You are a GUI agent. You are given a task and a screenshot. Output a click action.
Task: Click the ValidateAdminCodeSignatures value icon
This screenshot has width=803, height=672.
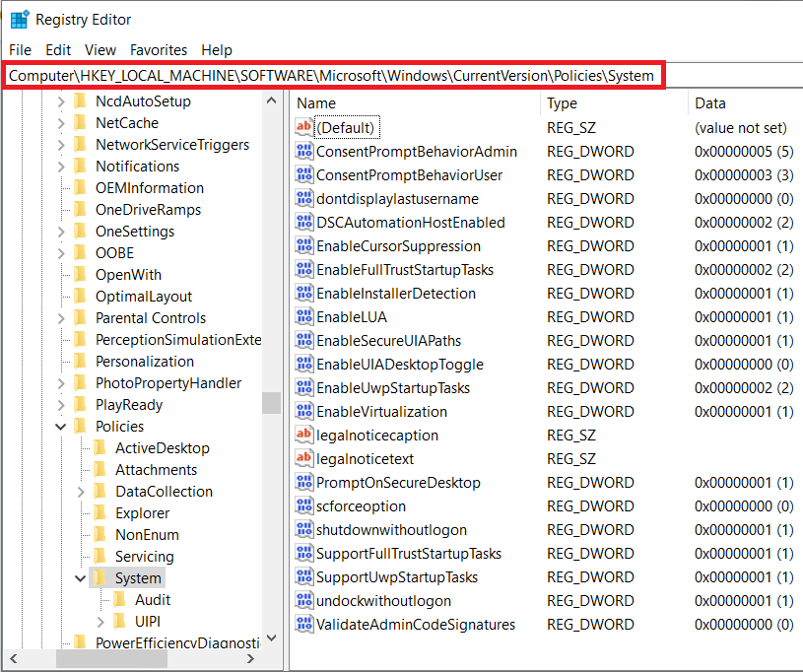(x=303, y=625)
